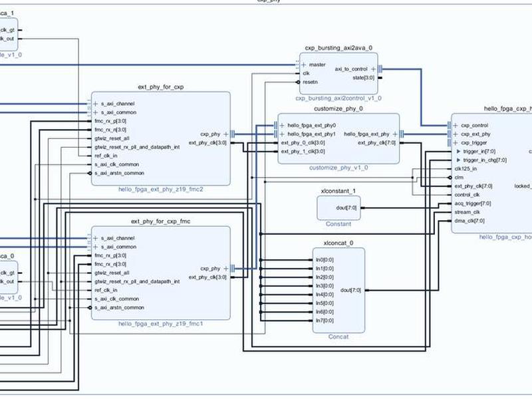Select gtwiz_reset_all port on ext_phy_for_cxp
Screen dimensions: 532x399
coord(112,138)
